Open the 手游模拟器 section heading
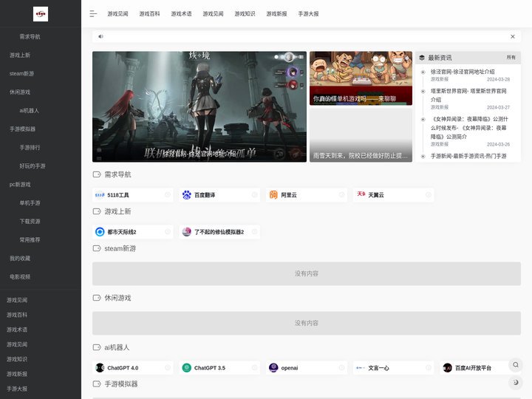The width and height of the screenshot is (532, 399). pos(120,383)
